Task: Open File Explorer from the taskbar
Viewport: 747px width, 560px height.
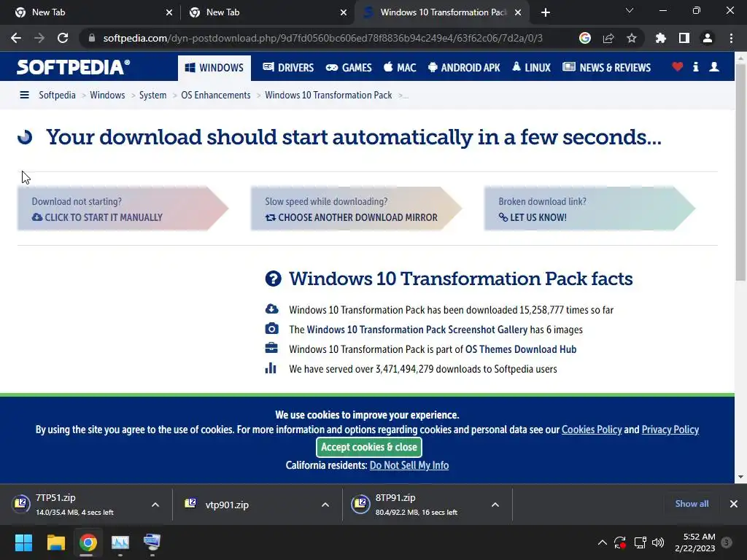Action: click(x=55, y=542)
